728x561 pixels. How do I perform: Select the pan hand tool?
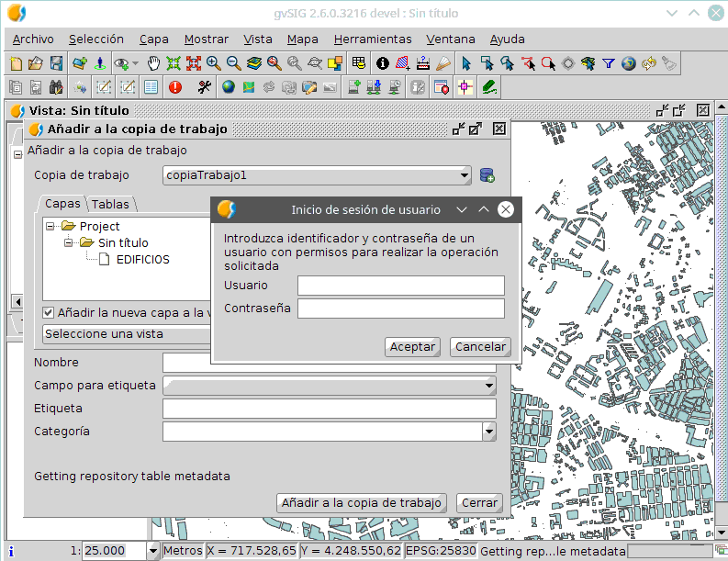click(x=153, y=63)
